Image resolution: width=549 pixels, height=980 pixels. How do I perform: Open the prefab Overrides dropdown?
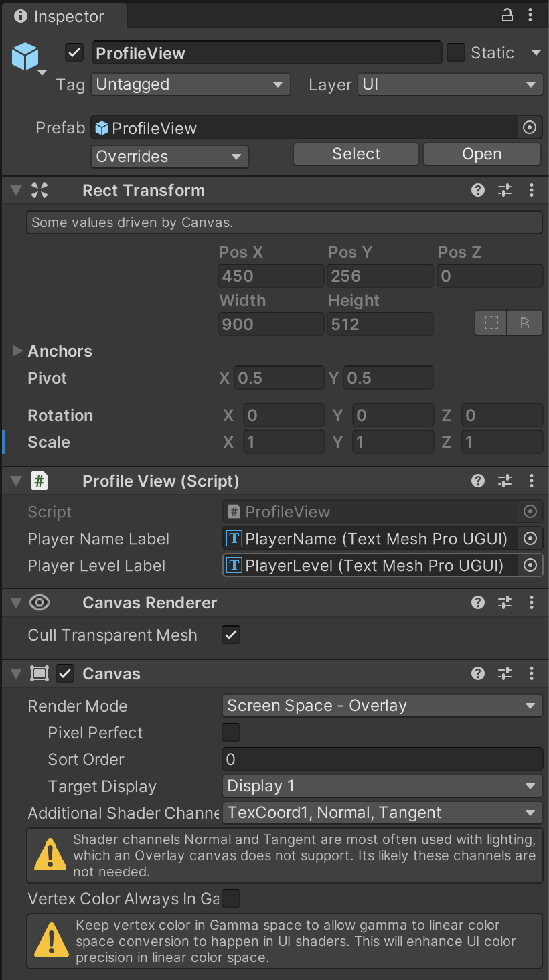pos(169,157)
